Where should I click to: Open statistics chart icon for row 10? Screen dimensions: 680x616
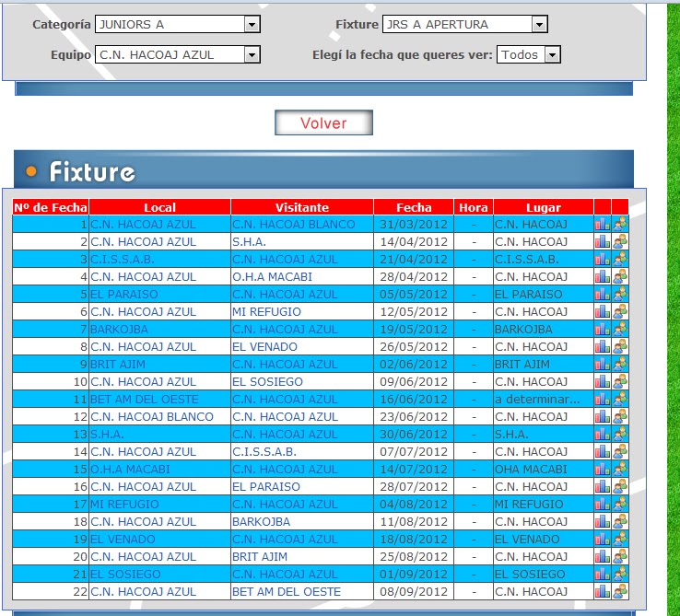(x=602, y=381)
